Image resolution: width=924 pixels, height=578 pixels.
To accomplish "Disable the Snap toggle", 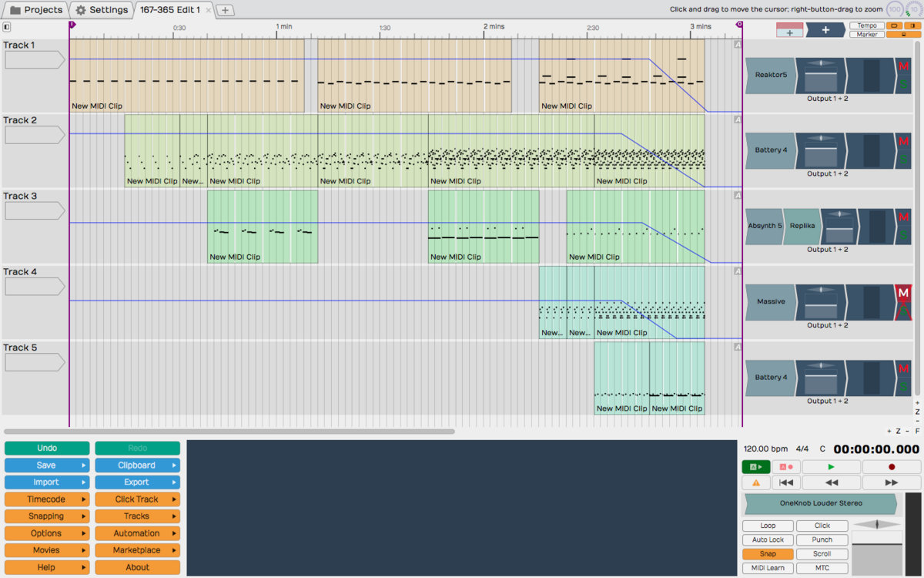I will click(768, 554).
